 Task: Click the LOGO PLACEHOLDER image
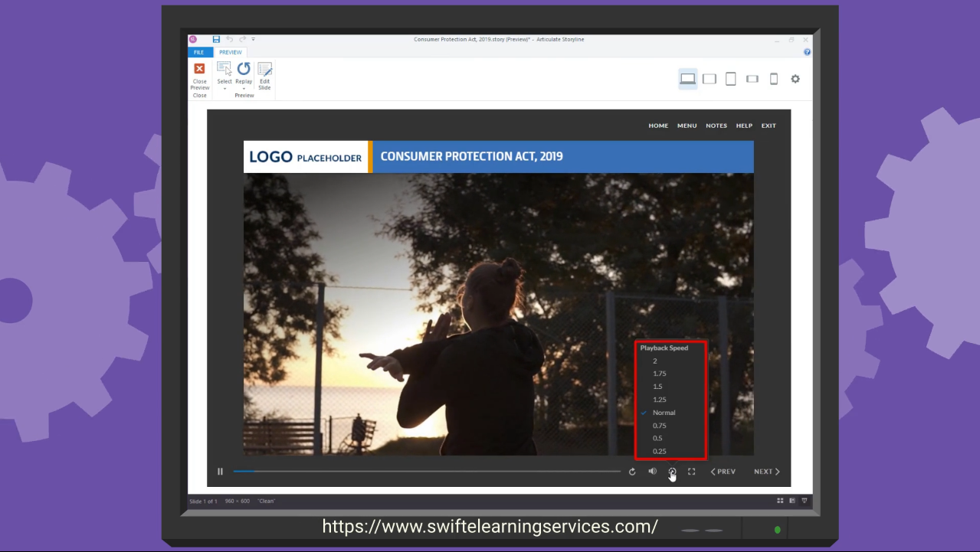point(306,157)
